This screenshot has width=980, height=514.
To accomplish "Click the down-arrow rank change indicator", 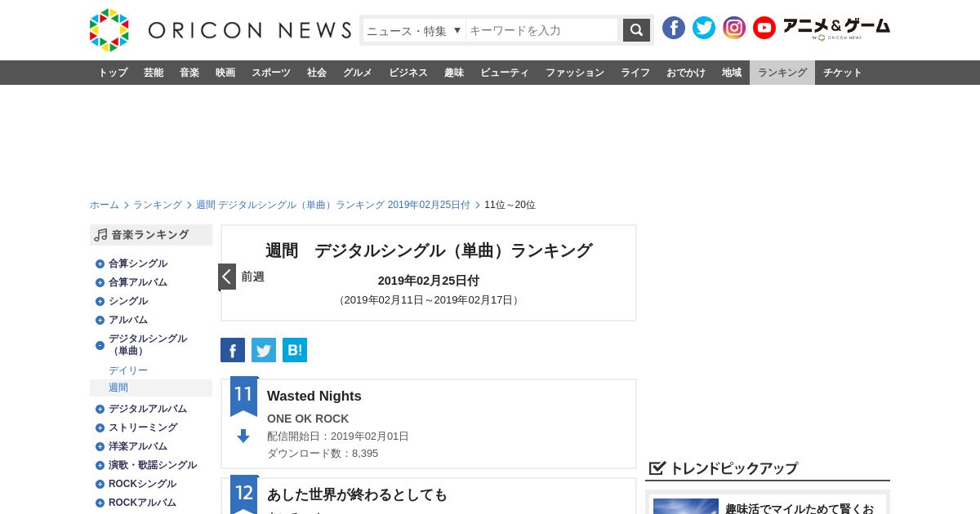I will click(243, 436).
